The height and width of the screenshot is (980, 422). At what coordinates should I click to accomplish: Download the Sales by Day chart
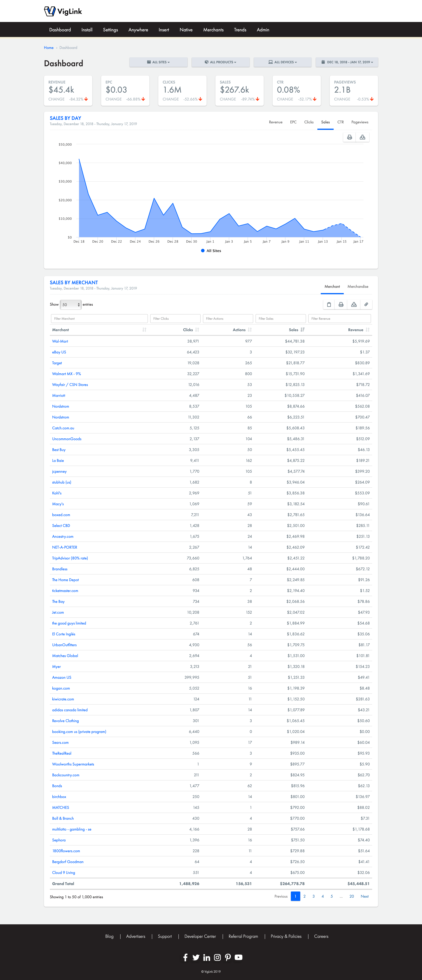click(x=362, y=137)
